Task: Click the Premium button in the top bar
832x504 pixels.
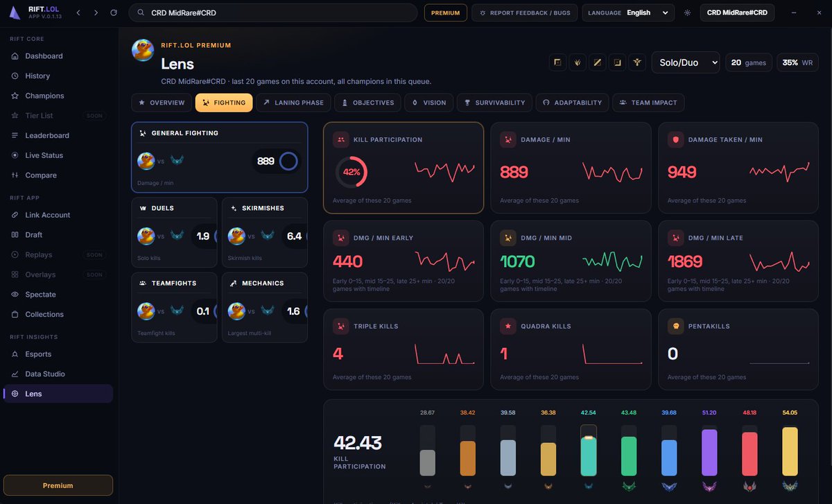Action: click(445, 12)
